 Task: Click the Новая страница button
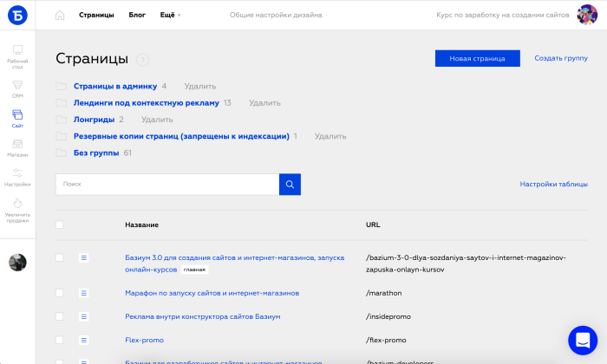point(477,58)
